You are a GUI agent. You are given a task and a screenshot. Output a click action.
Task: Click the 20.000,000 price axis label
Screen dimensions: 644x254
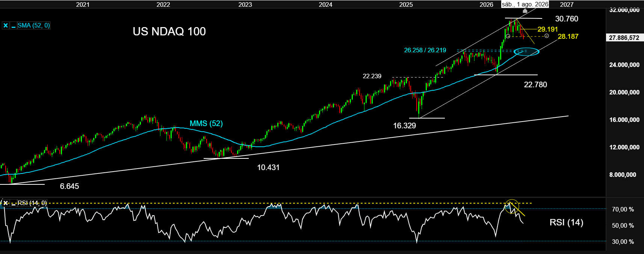pos(624,92)
